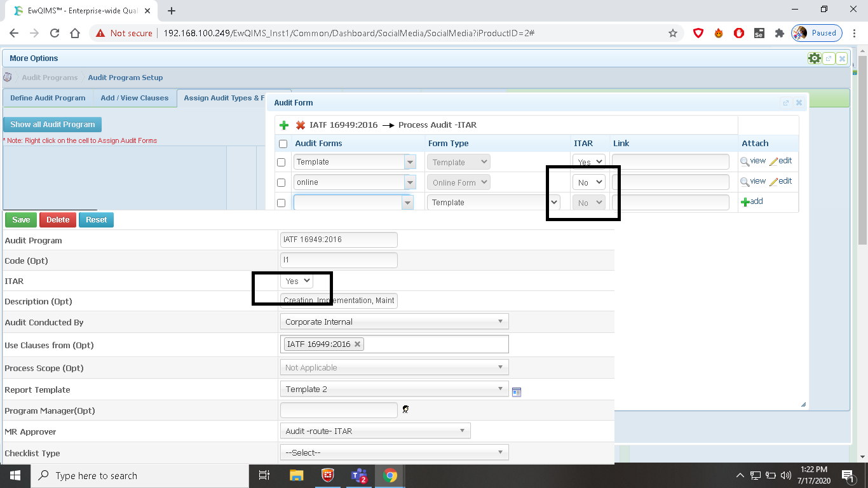The image size is (868, 488).
Task: Click the Program Manager input field
Action: pyautogui.click(x=339, y=410)
